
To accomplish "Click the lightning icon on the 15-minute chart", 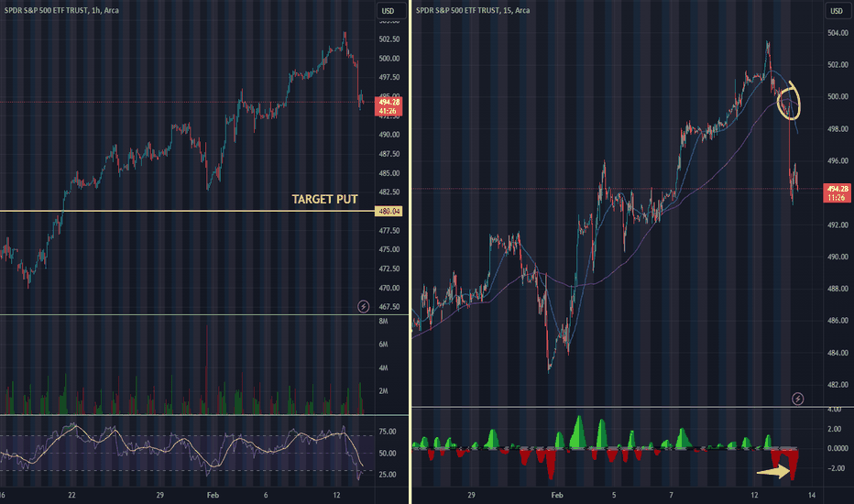I will coord(797,399).
